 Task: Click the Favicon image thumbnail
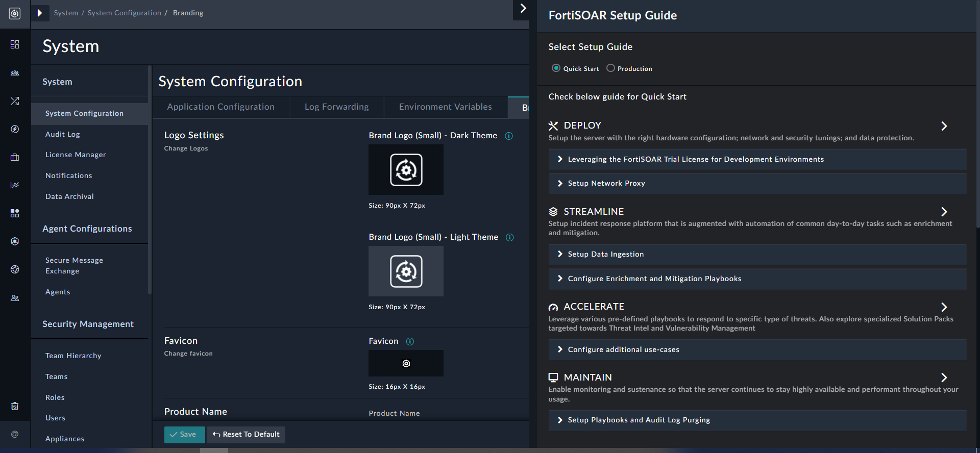(x=406, y=363)
